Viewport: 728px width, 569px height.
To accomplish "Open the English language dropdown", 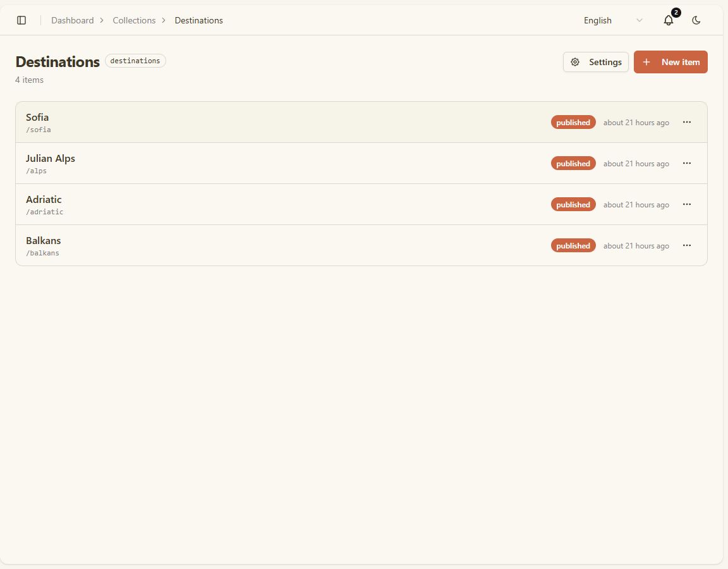I will (613, 20).
